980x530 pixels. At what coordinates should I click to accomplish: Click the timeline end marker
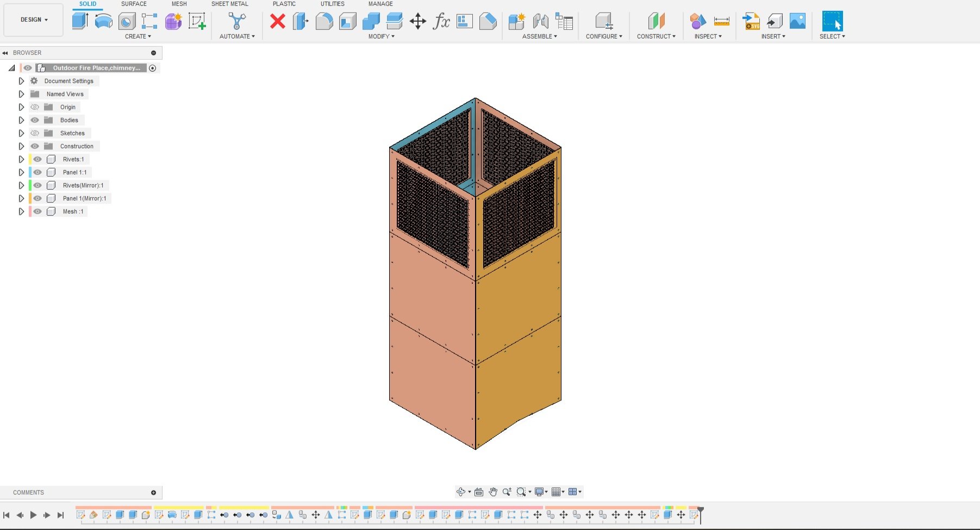tap(701, 514)
